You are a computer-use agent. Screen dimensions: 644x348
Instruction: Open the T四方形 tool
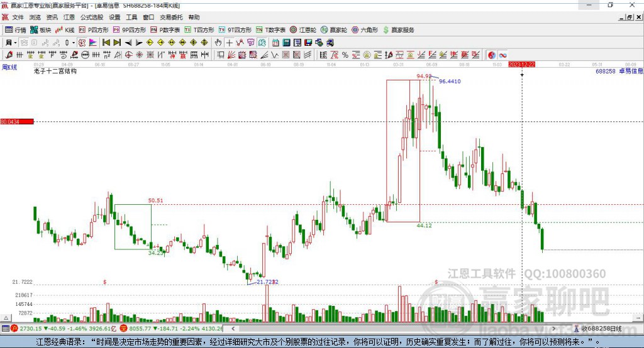coord(199,30)
